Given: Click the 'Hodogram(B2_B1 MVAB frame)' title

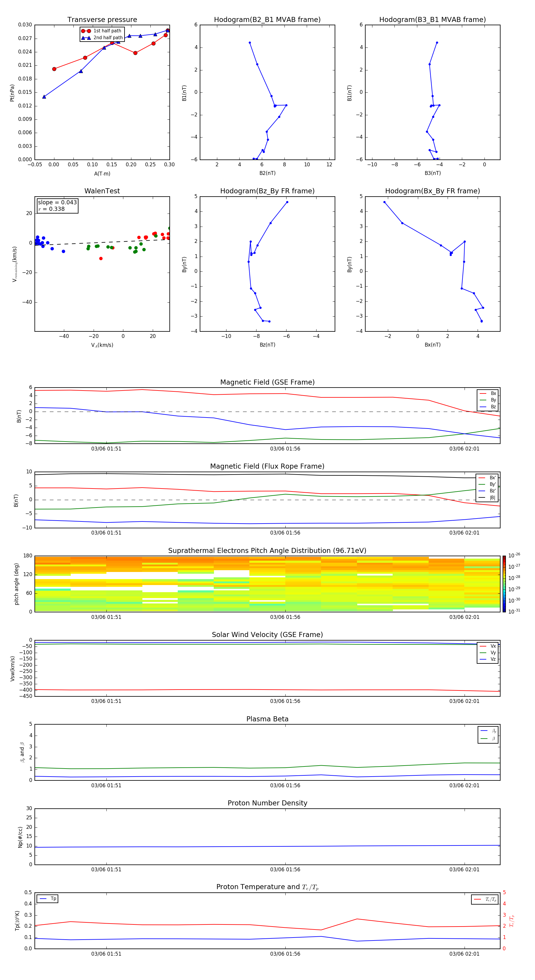Looking at the screenshot, I should click(267, 20).
